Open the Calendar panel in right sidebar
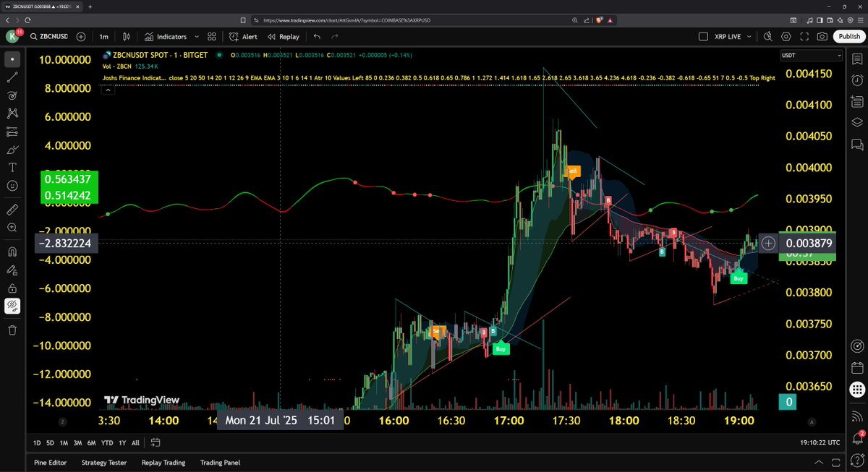Image resolution: width=868 pixels, height=472 pixels. tap(857, 367)
